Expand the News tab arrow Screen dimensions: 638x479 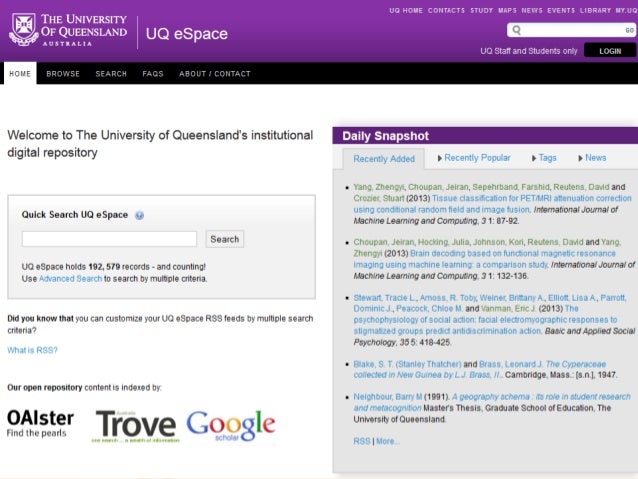click(580, 158)
